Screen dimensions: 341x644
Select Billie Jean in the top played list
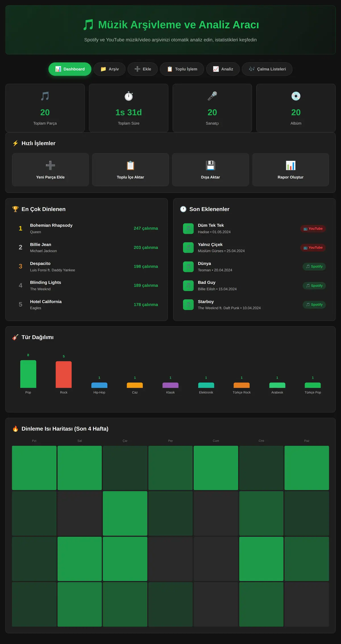click(87, 248)
